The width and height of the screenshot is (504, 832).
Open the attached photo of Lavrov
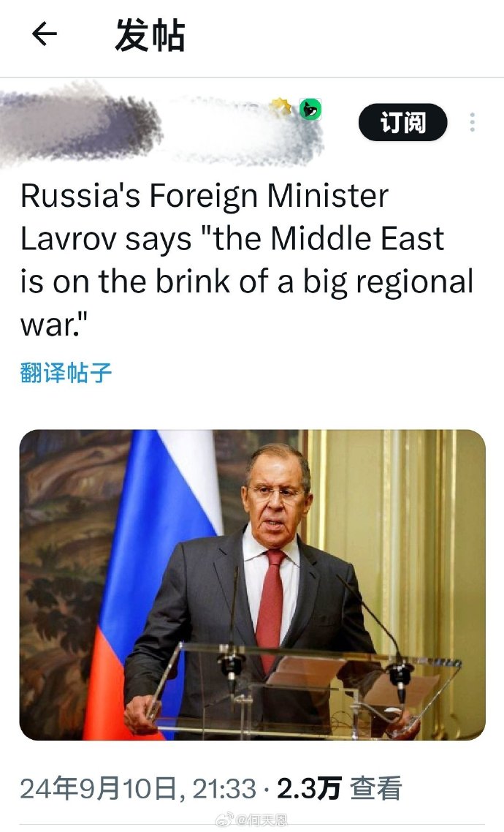point(252,584)
